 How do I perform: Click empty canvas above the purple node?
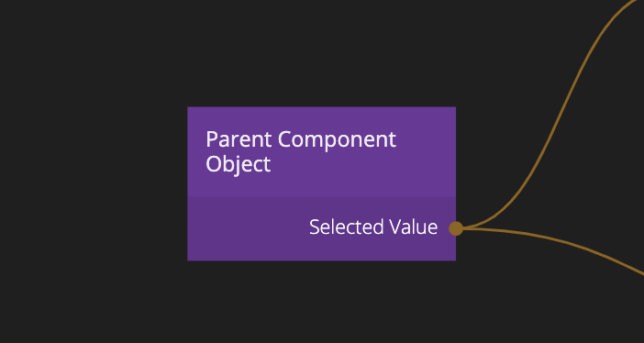(322, 53)
